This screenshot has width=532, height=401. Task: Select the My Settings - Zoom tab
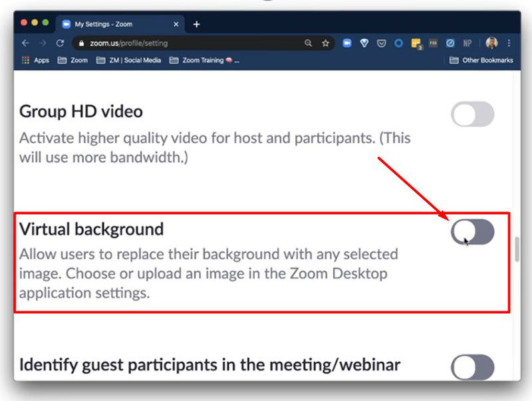click(120, 24)
